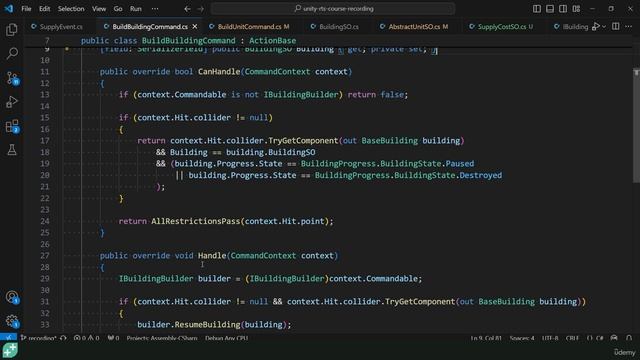Image resolution: width=640 pixels, height=360 pixels.
Task: Click the Handle method name on line 27
Action: [212, 256]
